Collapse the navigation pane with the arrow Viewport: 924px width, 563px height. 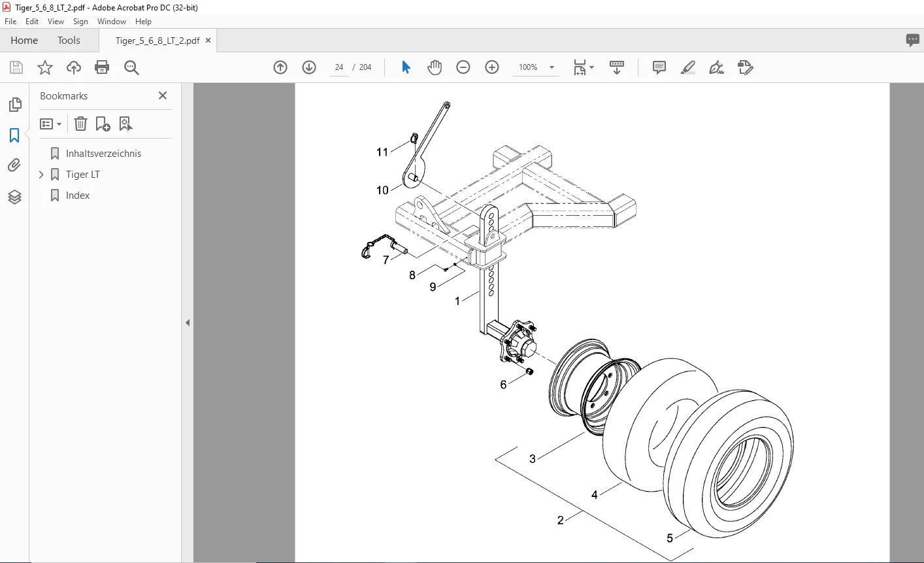188,322
